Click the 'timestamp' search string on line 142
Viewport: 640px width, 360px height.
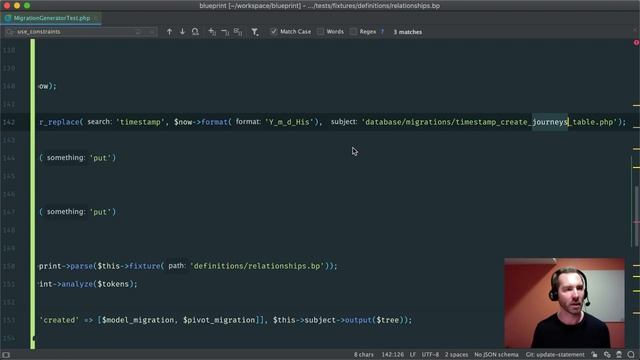coord(140,122)
